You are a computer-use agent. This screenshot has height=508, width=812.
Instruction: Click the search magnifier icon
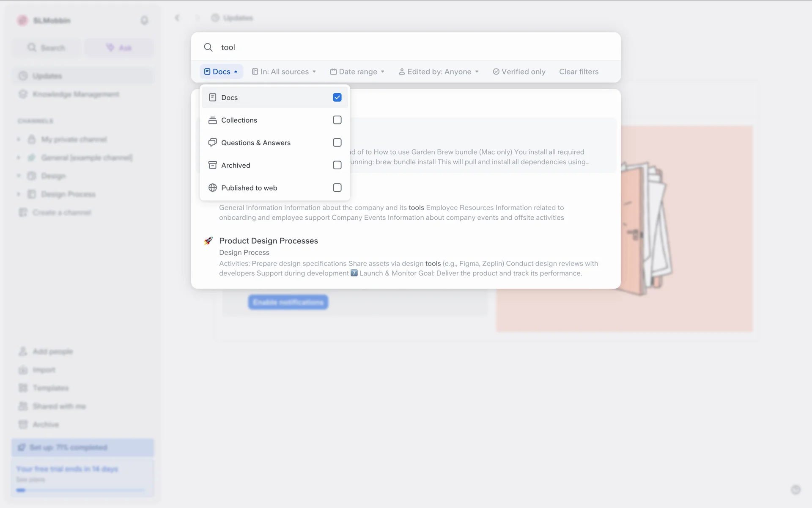click(208, 47)
